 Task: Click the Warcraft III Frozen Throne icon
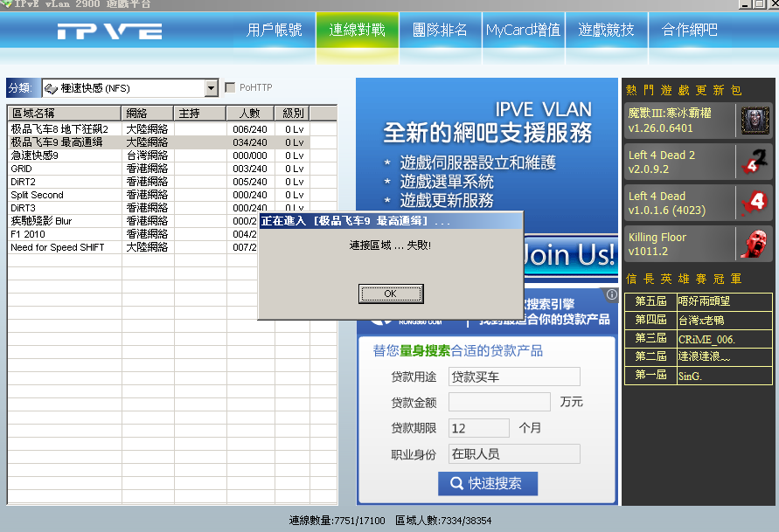point(754,121)
